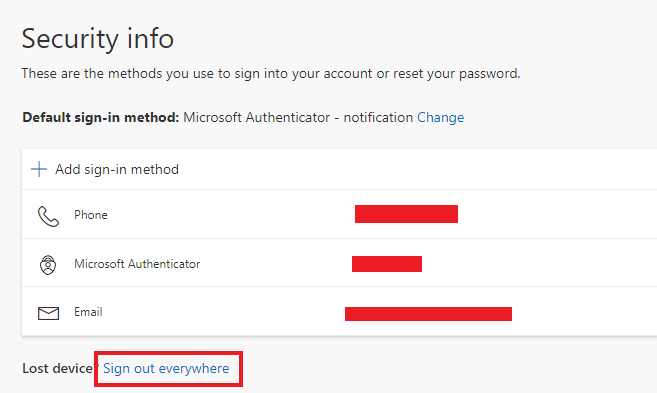Click the redacted email address value
The width and height of the screenshot is (657, 393).
point(428,314)
